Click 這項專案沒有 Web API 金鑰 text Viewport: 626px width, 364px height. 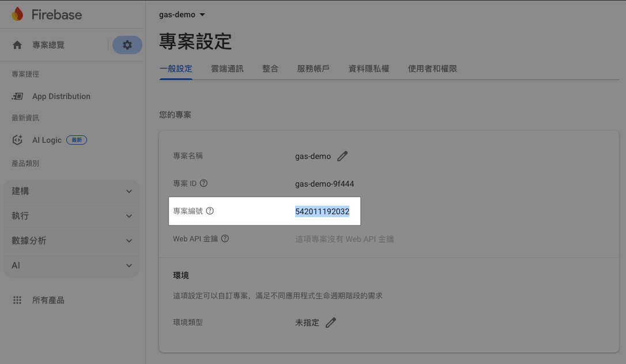pos(345,239)
